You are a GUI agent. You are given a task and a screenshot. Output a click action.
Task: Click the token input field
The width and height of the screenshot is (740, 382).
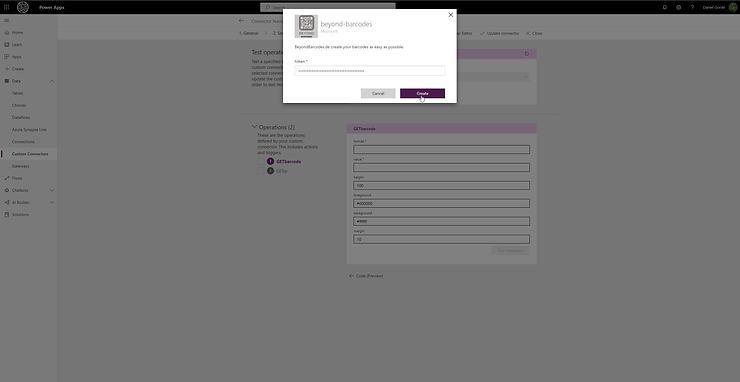pyautogui.click(x=370, y=71)
